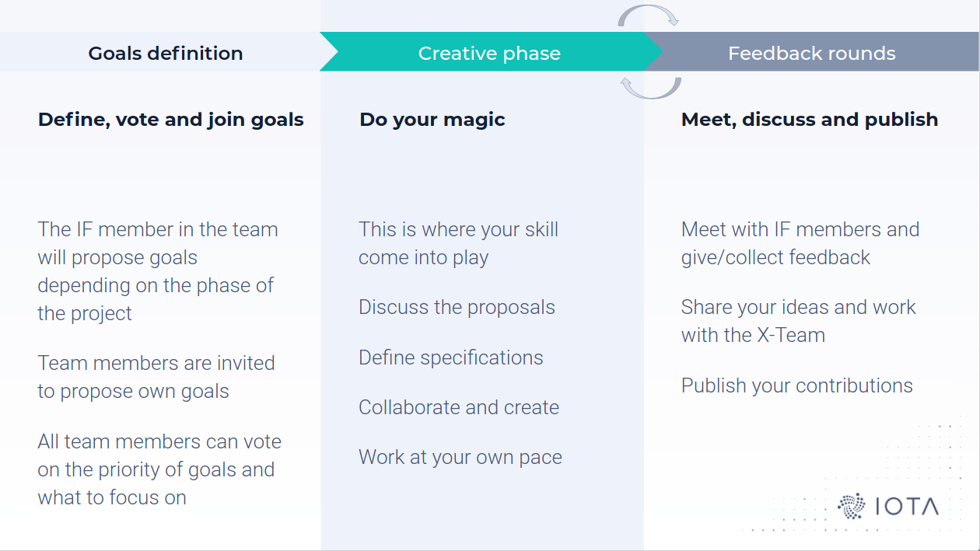Click 'Define specifications' line
The width and height of the screenshot is (980, 551).
pos(451,357)
